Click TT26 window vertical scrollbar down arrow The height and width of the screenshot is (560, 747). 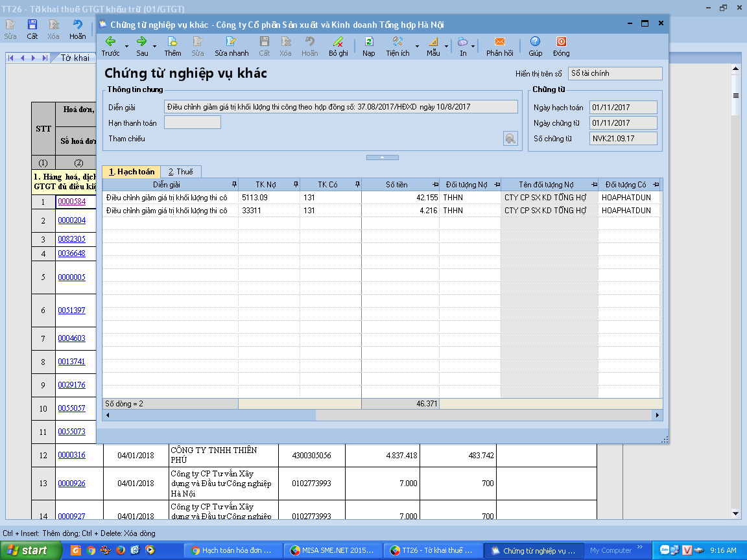coord(735,514)
